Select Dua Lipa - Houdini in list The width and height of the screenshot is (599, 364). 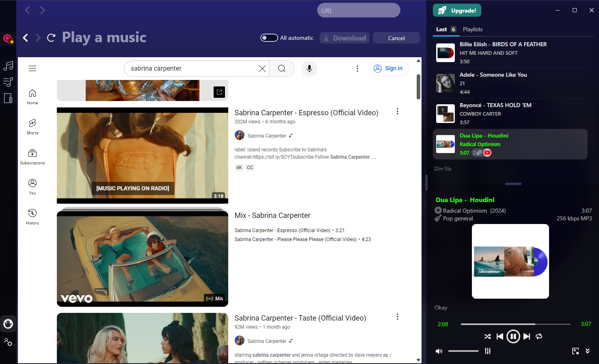[x=510, y=144]
